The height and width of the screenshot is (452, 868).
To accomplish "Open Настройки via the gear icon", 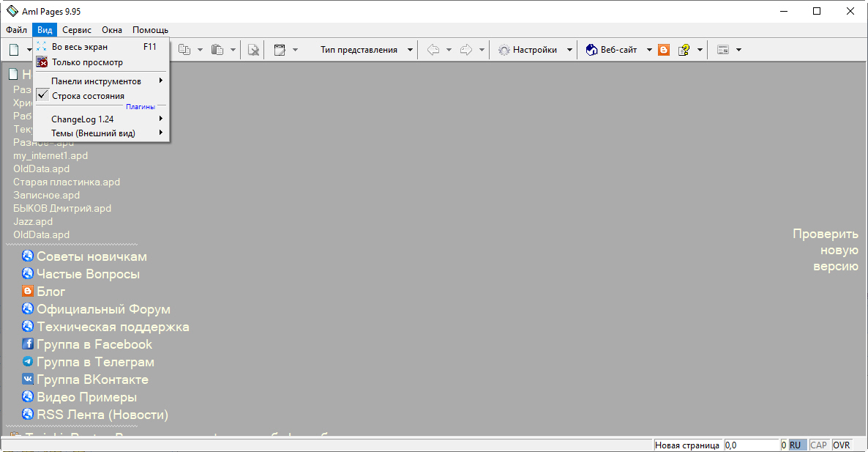I will (504, 50).
